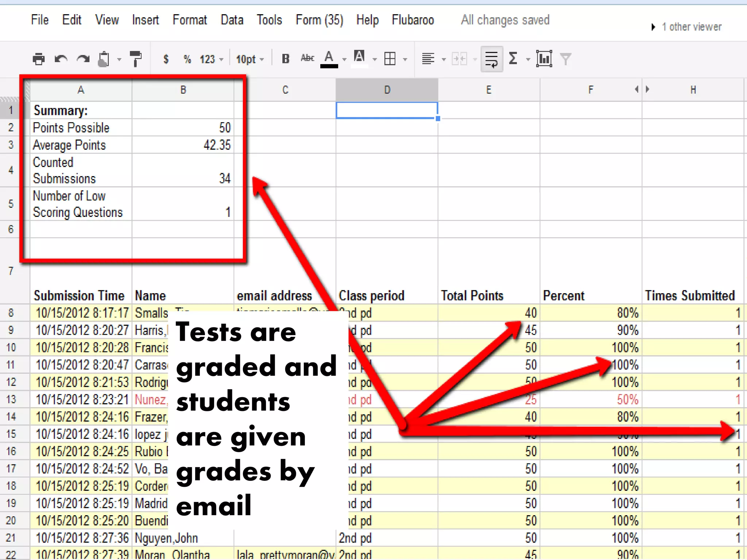Click the Submission Time header cell

coord(81,271)
